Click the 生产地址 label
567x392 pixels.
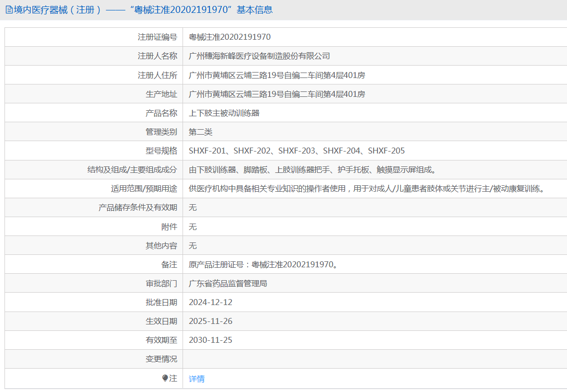[x=162, y=94]
